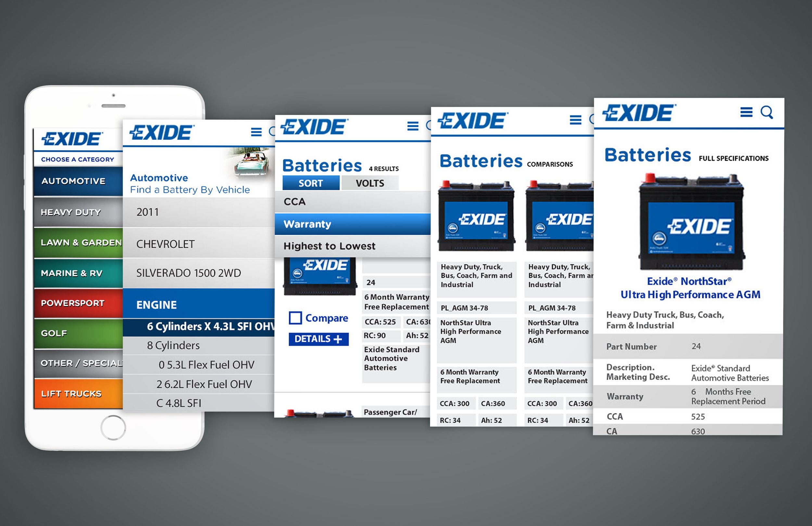Viewport: 812px width, 526px height.
Task: Click 'Part Number' row in specifications
Action: pyautogui.click(x=688, y=346)
